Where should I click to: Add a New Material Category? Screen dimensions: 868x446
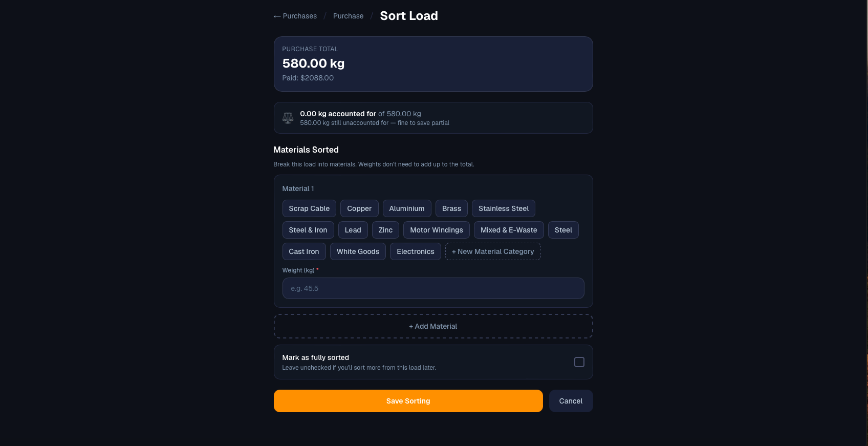[x=493, y=251]
